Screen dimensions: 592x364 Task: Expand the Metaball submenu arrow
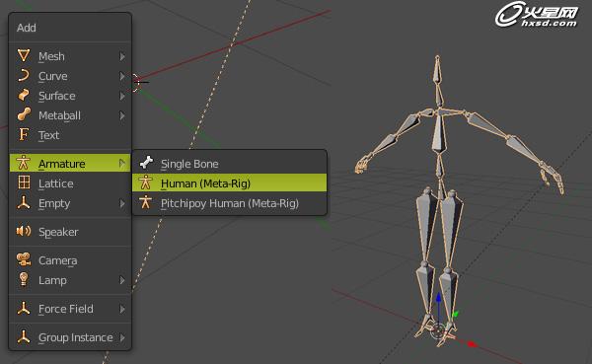click(122, 115)
